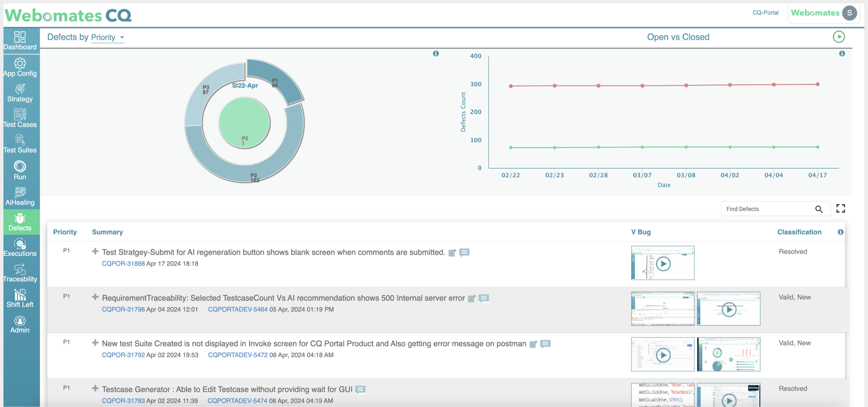The width and height of the screenshot is (868, 407).
Task: Open the Admin section
Action: click(20, 324)
